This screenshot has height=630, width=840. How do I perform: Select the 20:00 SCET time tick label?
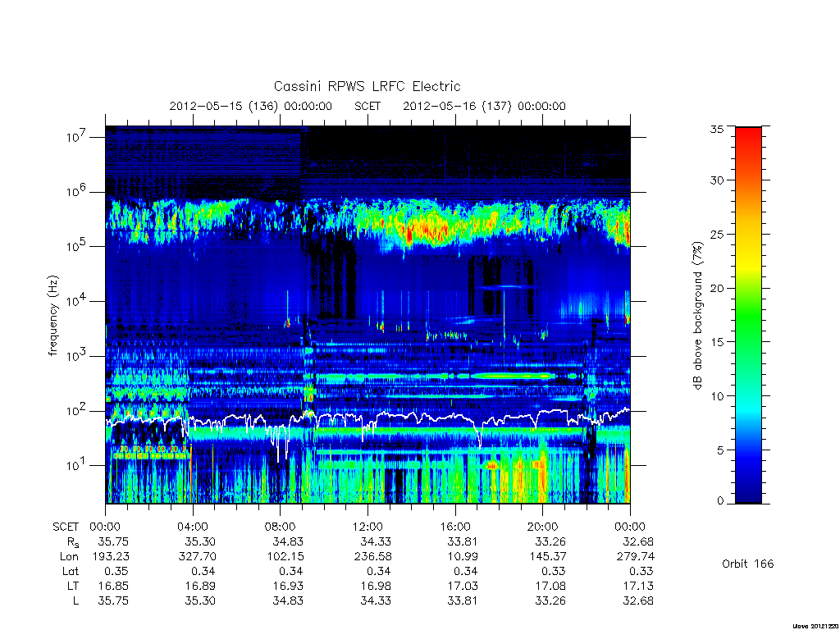(543, 527)
